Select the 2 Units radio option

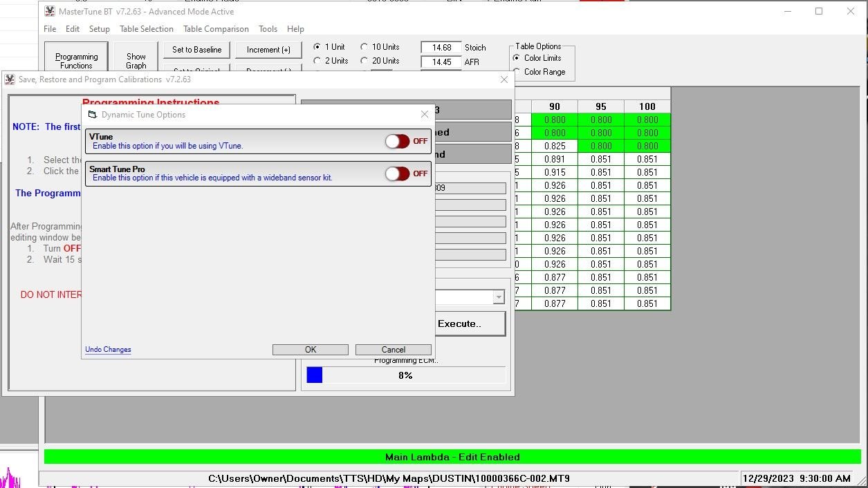point(317,61)
